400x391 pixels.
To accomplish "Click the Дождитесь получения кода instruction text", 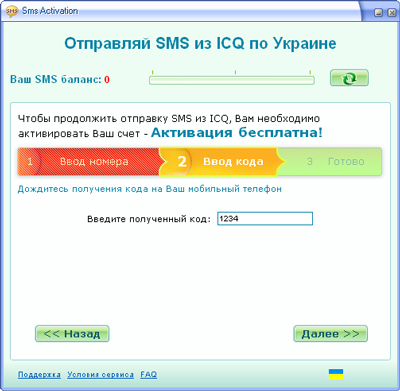I will [150, 189].
